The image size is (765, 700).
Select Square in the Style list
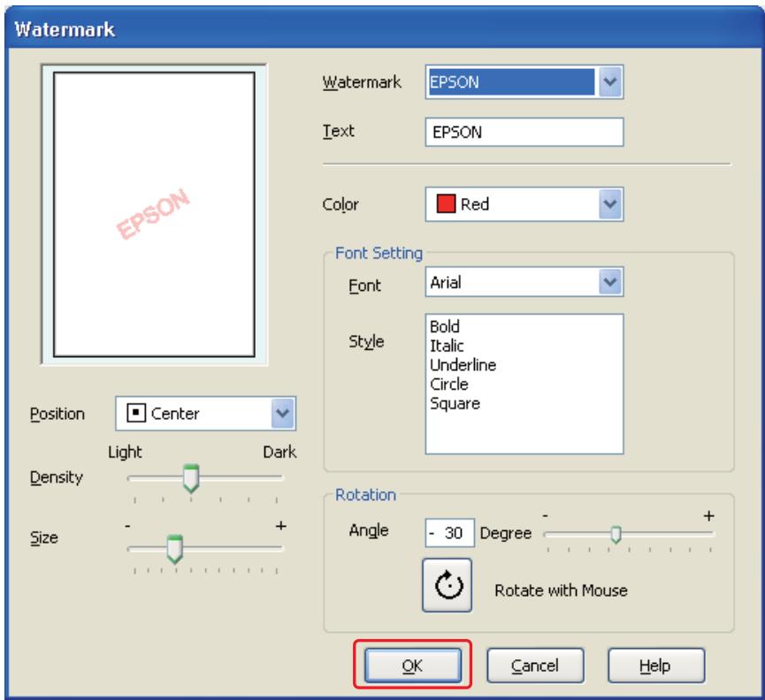point(455,404)
